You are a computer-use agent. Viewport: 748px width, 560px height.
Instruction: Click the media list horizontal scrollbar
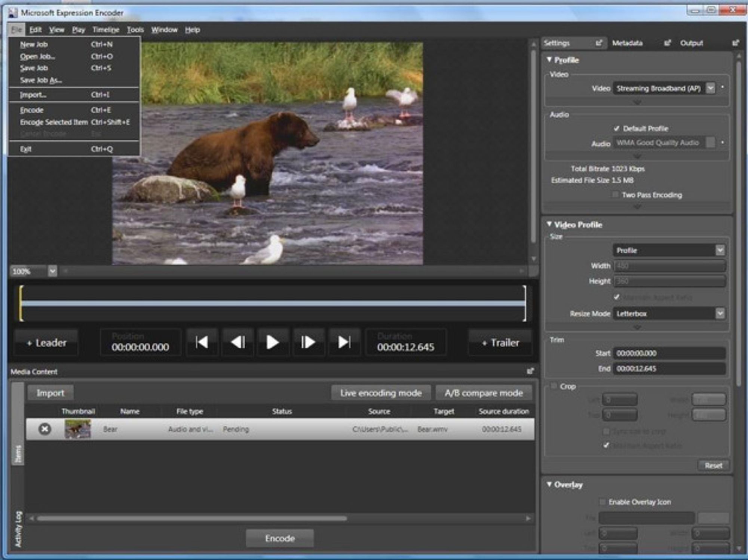coord(191,519)
